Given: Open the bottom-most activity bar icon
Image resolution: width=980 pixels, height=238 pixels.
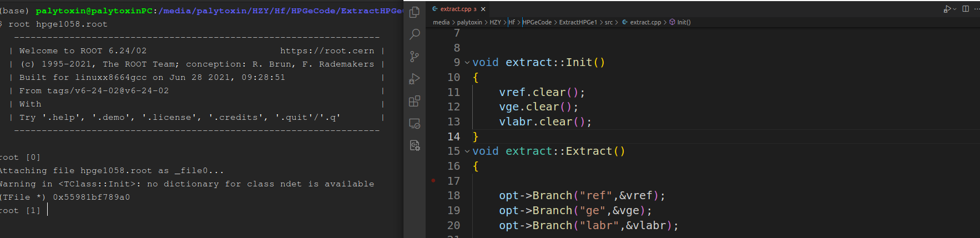Looking at the screenshot, I should [x=415, y=145].
